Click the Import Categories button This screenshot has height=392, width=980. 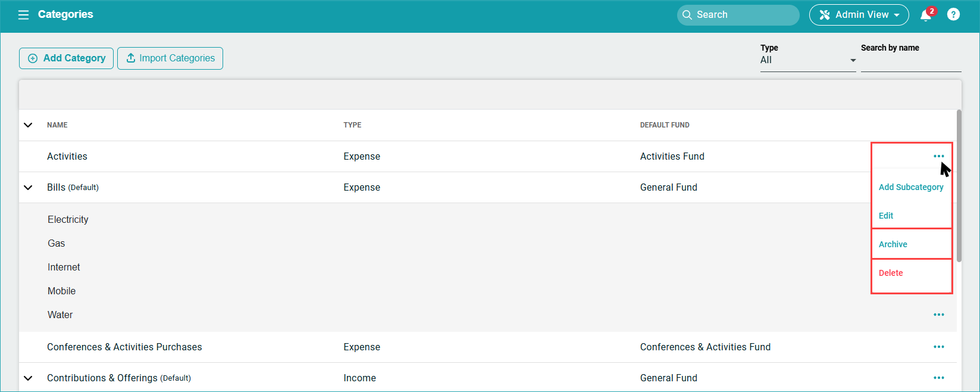coord(170,58)
